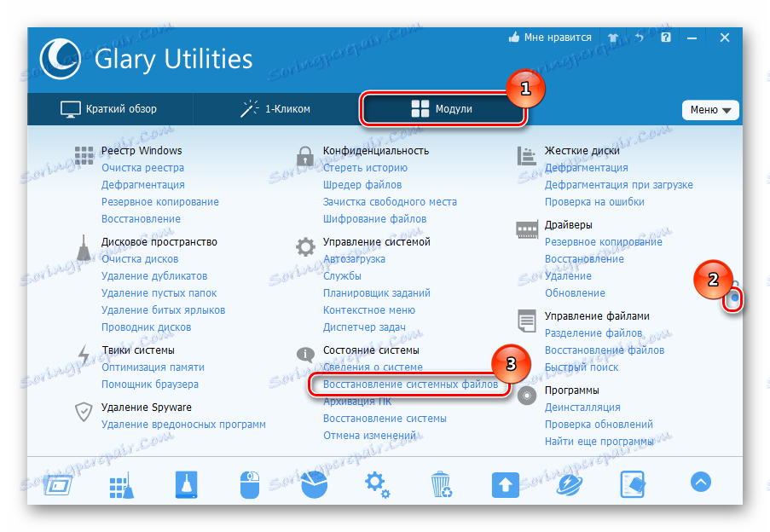Click the padlock icon beside Конфиденциальность
770x532 pixels.
[x=305, y=156]
